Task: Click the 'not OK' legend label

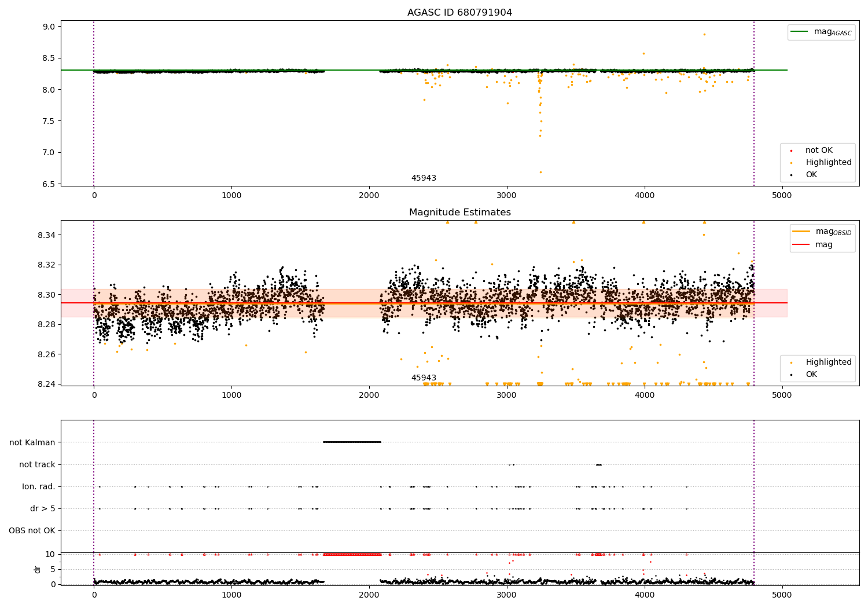Action: tap(819, 151)
